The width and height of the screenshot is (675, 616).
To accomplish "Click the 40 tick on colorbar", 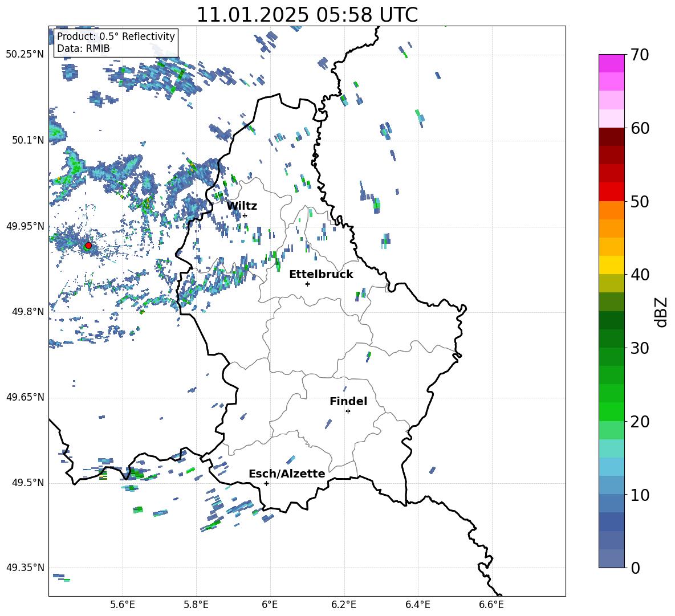I will pos(640,275).
